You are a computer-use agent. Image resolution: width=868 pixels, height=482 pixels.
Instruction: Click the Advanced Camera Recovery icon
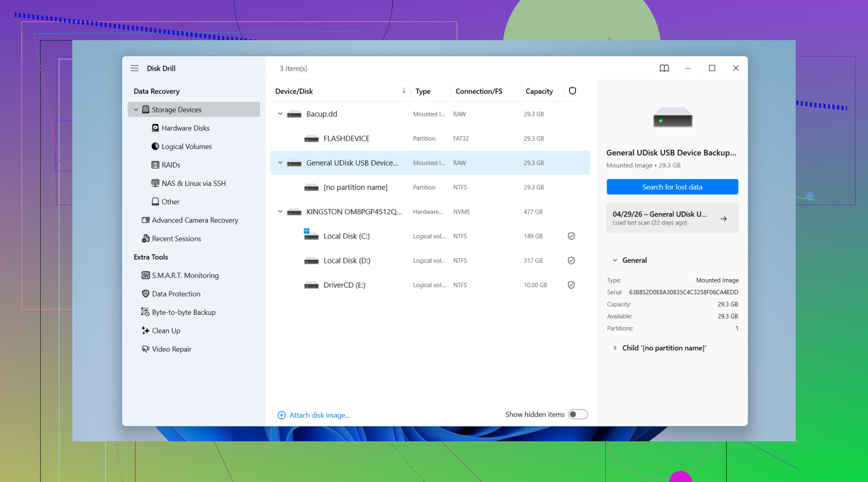pyautogui.click(x=146, y=220)
